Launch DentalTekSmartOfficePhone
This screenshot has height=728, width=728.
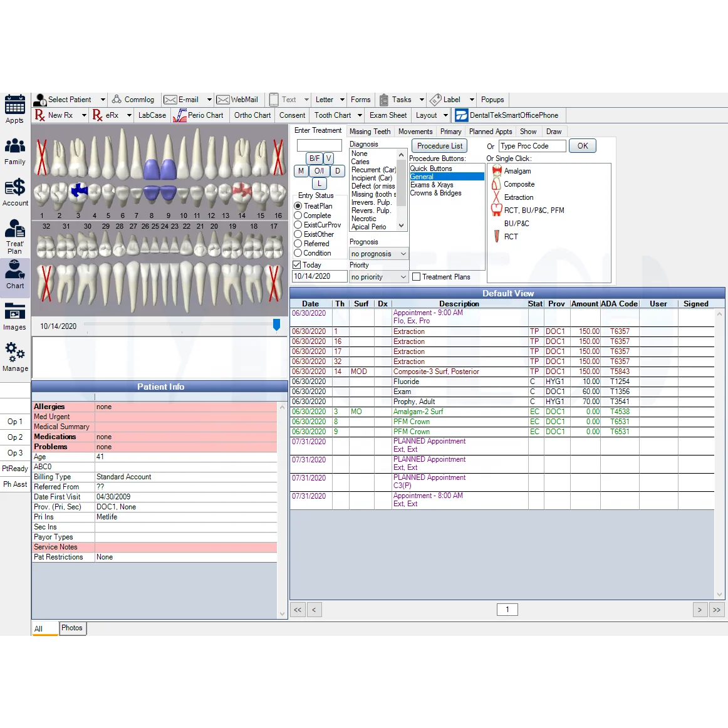coord(507,115)
